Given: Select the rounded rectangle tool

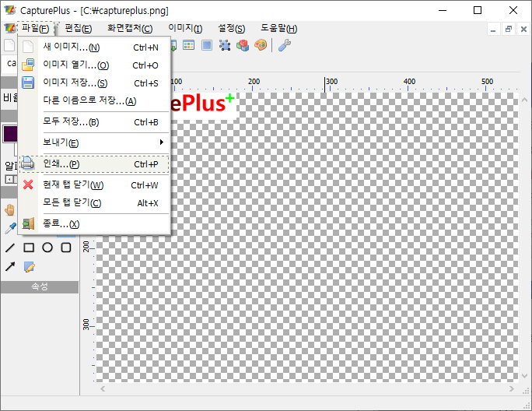Looking at the screenshot, I should click(66, 248).
